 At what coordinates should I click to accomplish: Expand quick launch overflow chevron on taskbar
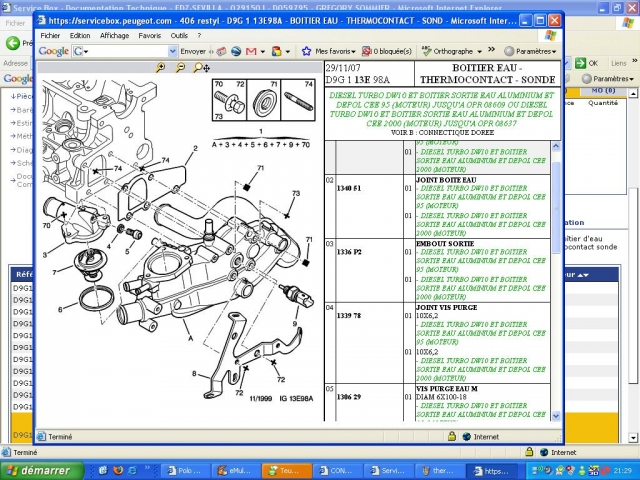[x=147, y=468]
